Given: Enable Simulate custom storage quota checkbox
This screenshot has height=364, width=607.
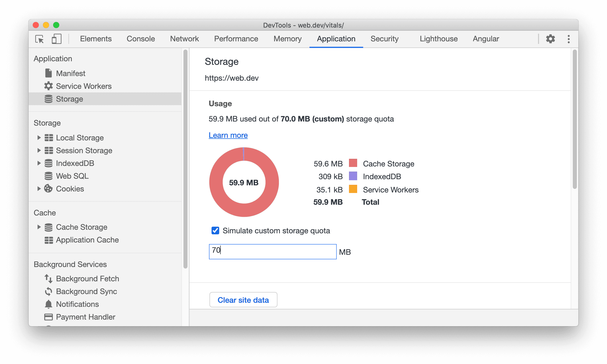Looking at the screenshot, I should tap(214, 230).
